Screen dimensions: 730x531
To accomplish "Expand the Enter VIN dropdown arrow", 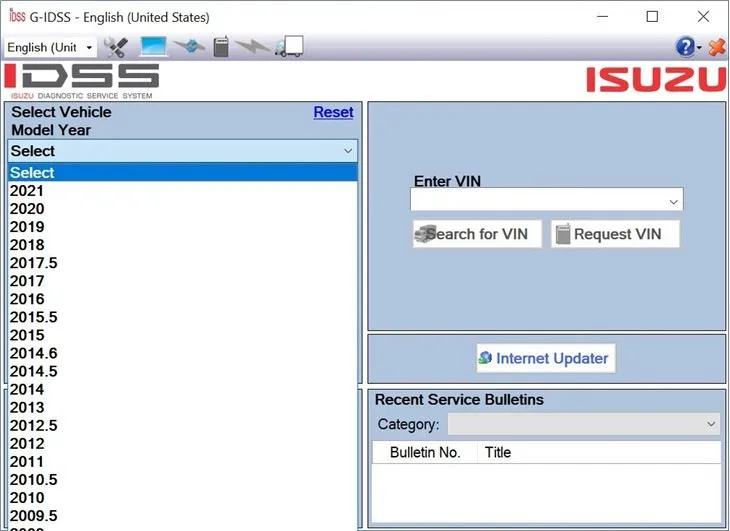I will click(x=673, y=202).
